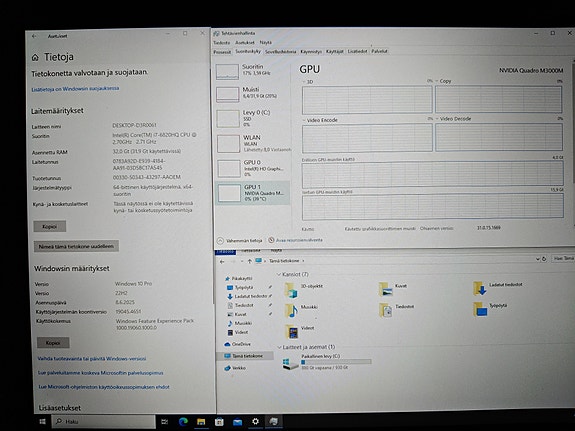The height and width of the screenshot is (431, 575).
Task: Select the GPU 1 NVIDIA Quadro graph
Action: click(x=252, y=193)
